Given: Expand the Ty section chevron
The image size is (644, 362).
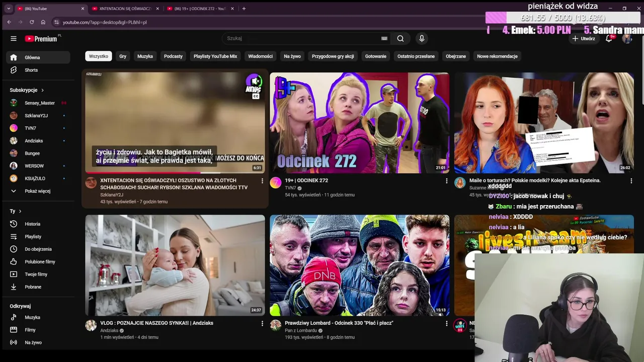Looking at the screenshot, I should pos(20,211).
